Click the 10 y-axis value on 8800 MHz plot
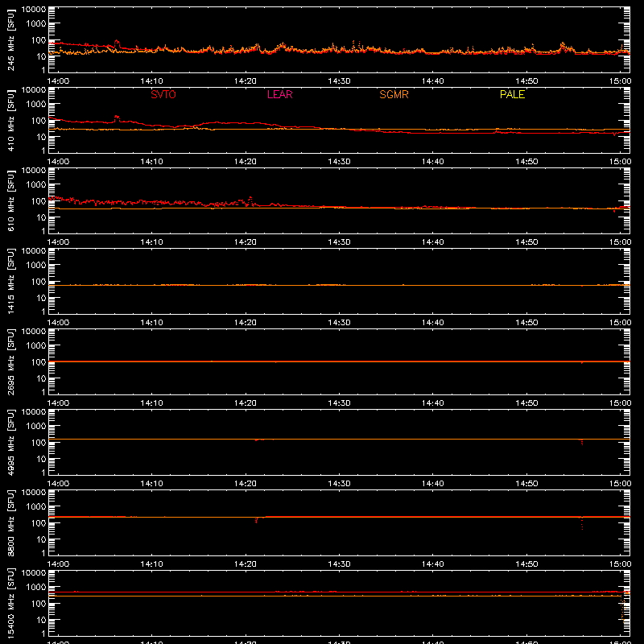The image size is (644, 644). [x=41, y=539]
